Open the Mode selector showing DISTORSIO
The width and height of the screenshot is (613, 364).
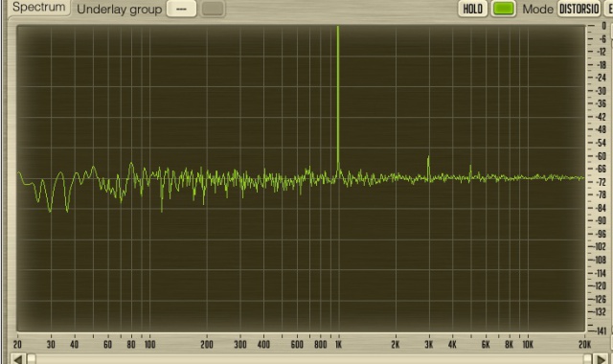click(579, 9)
